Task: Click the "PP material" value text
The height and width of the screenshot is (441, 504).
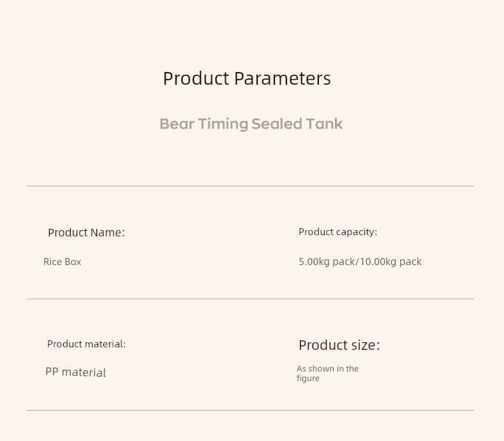Action: (75, 372)
